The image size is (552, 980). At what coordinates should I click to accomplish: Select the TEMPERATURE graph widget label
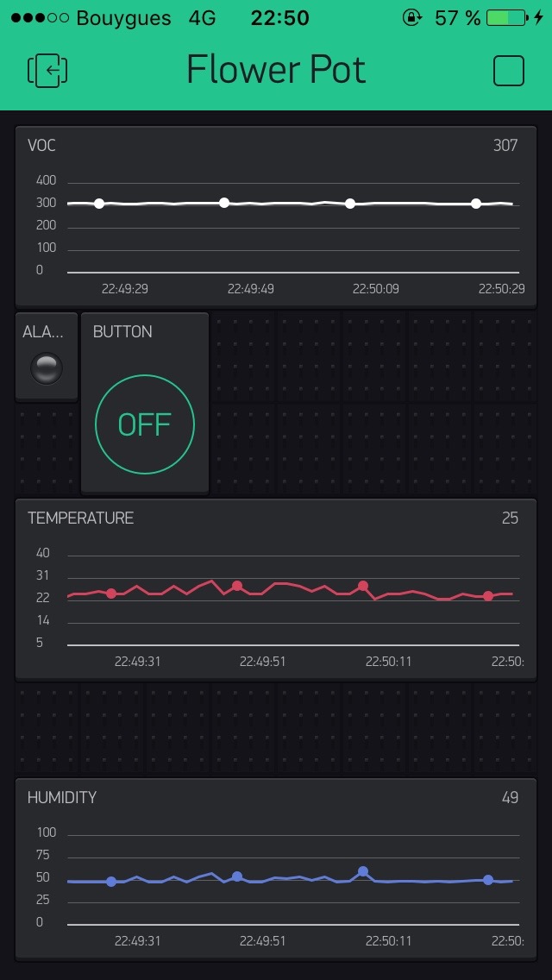80,518
